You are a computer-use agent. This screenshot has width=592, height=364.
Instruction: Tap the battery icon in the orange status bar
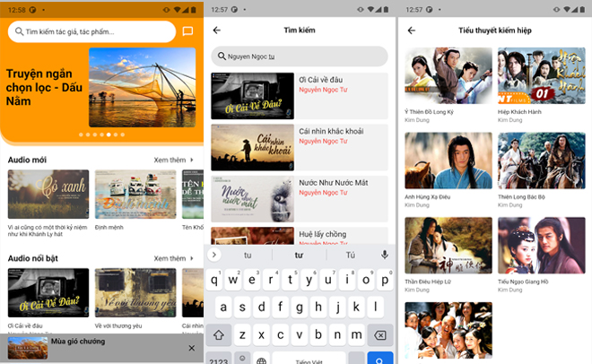194,10
